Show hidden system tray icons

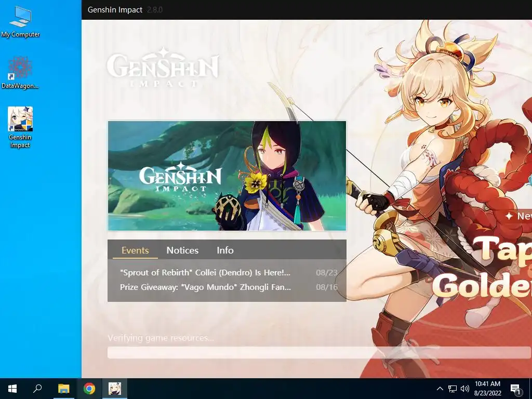[x=440, y=389]
